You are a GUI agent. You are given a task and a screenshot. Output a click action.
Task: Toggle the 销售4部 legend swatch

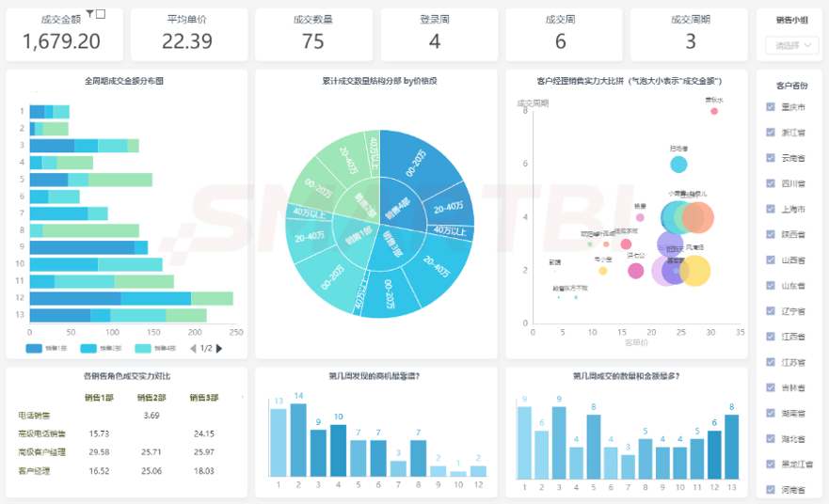coord(143,348)
